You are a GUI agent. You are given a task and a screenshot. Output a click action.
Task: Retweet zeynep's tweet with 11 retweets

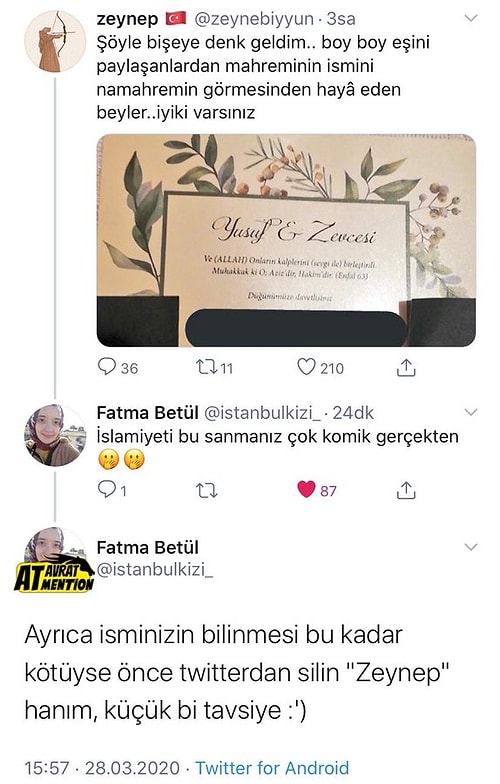click(214, 368)
